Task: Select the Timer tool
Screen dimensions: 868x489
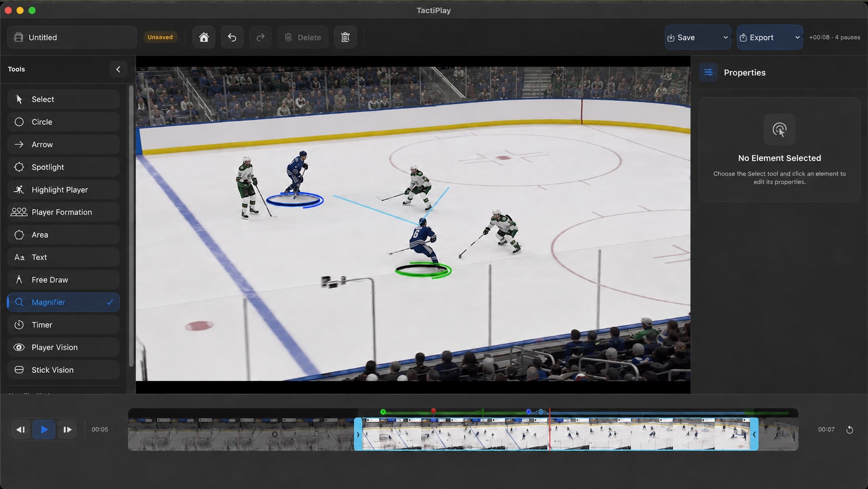Action: click(63, 325)
